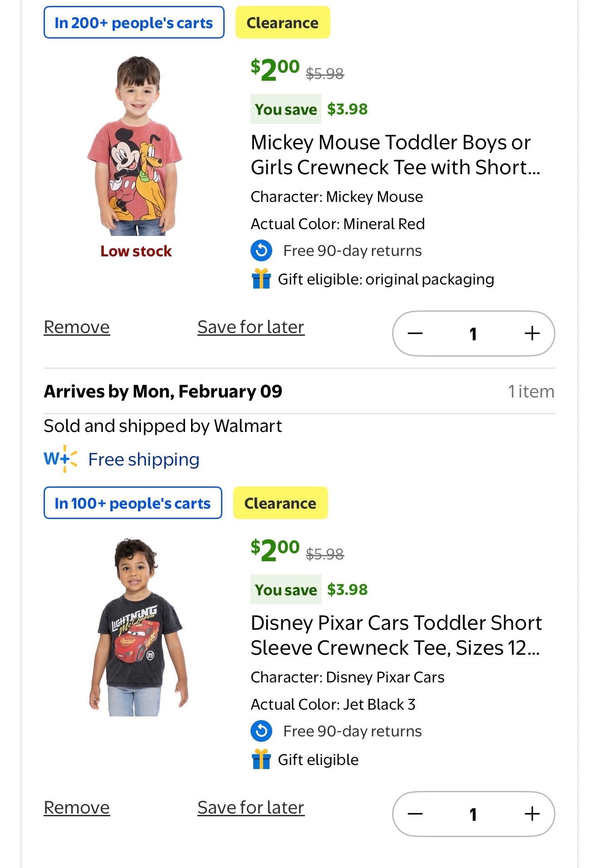Open the Mickey Mouse tee product image
The image size is (599, 868).
click(136, 146)
